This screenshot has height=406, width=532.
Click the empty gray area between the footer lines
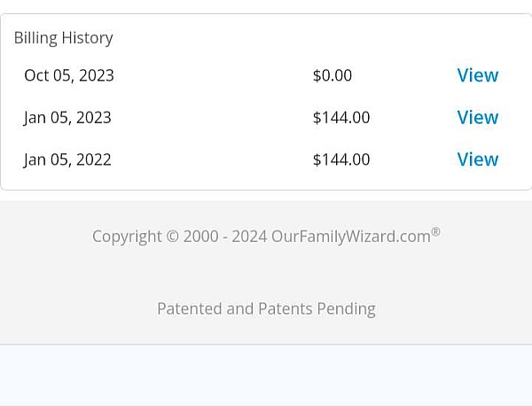(x=266, y=273)
